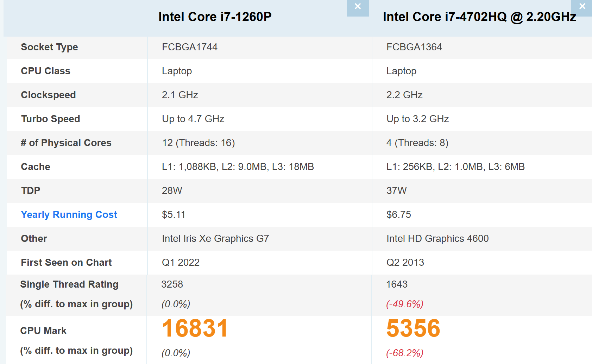Click the Up to 4.7 GHz turbo value
Image resolution: width=592 pixels, height=364 pixels.
point(193,119)
